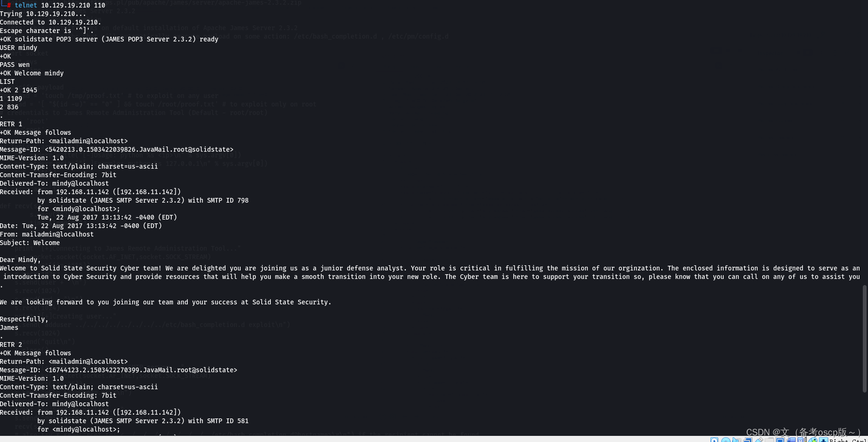Click the display settings status icon

780,440
